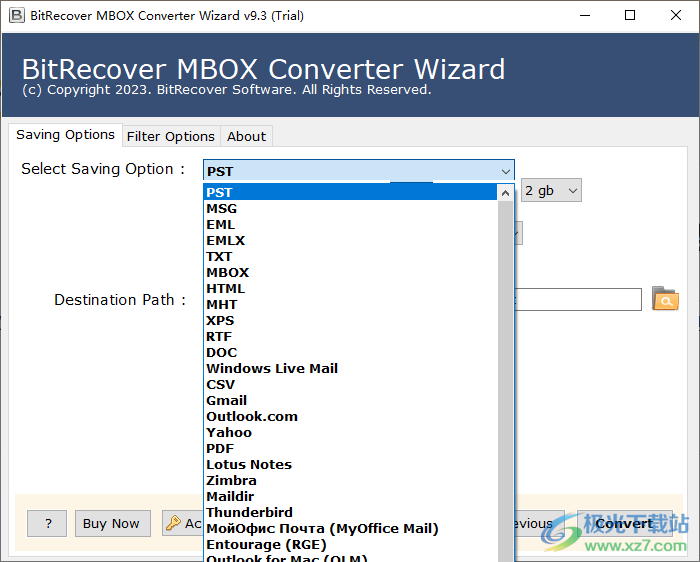
Task: Click the Previous button
Action: 540,523
